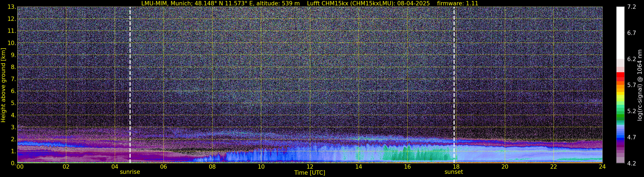This screenshot has height=177, width=644.
Task: Click the 24 hour tick label
Action: [602, 167]
